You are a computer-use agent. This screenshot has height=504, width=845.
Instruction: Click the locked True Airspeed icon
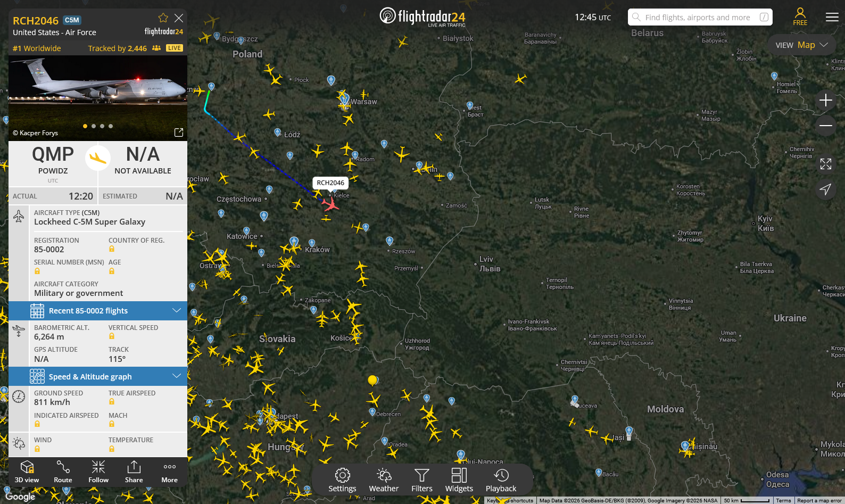point(112,402)
